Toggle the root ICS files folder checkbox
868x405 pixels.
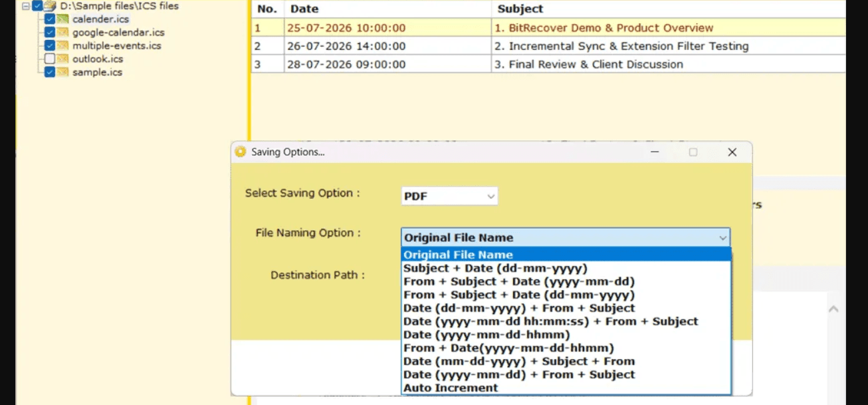click(37, 6)
